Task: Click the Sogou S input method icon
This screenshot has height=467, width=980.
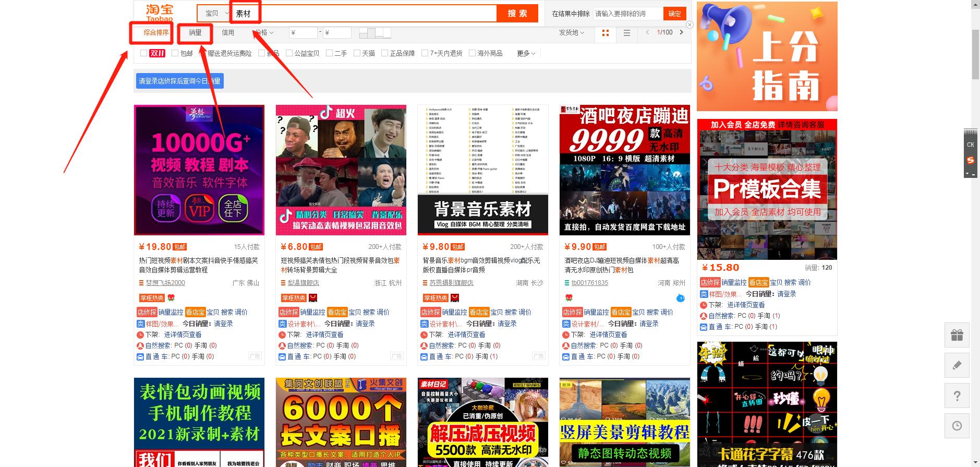Action: pos(970,160)
